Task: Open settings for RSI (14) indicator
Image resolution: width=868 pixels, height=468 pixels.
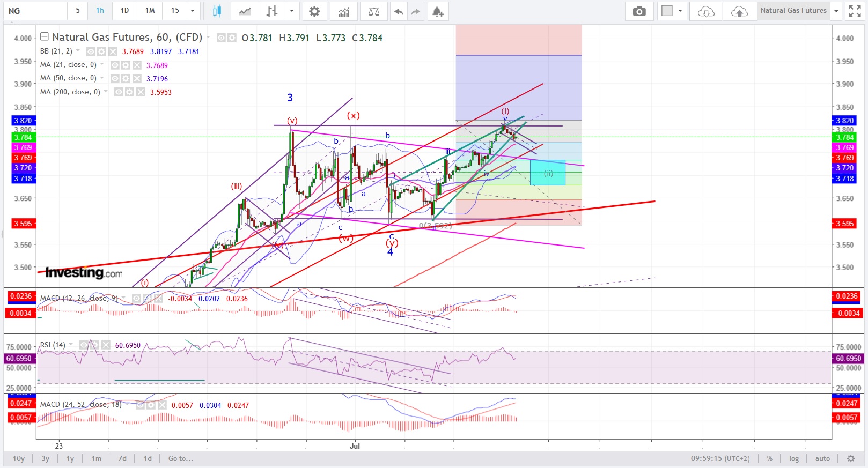Action: pos(94,345)
